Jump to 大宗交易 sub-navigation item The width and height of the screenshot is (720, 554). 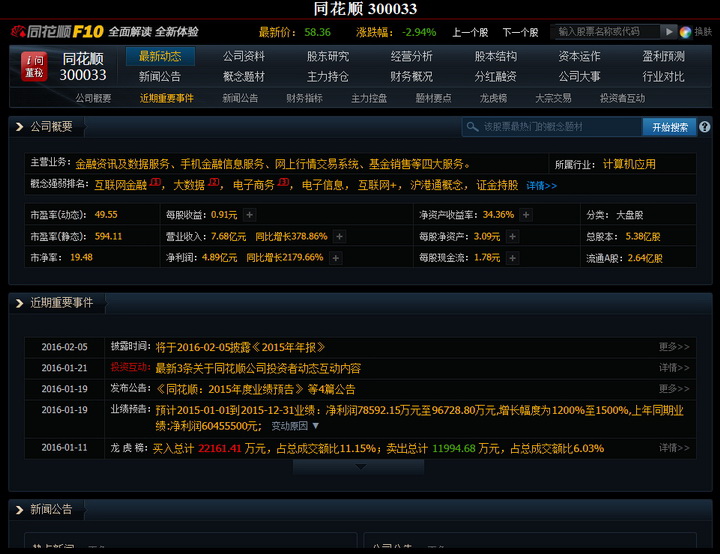pos(553,98)
